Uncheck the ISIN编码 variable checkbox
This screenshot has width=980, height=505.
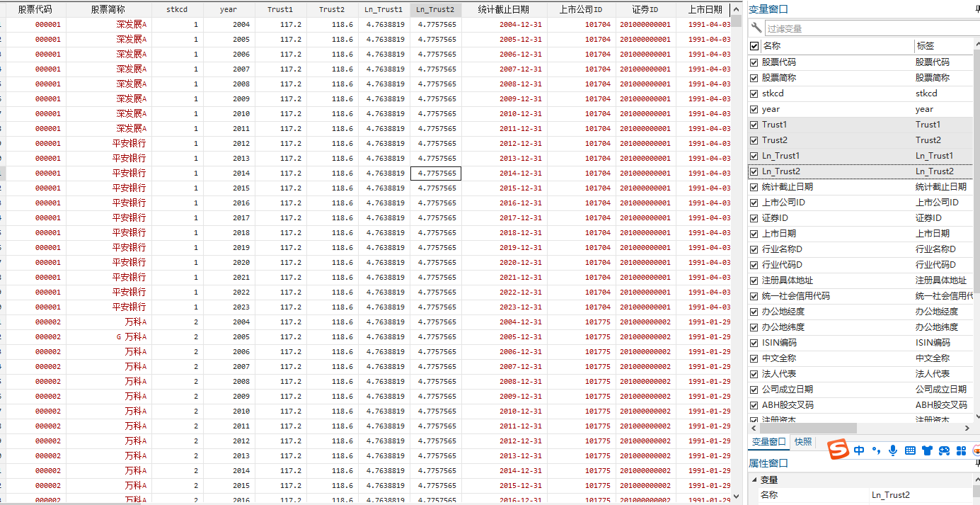click(754, 343)
